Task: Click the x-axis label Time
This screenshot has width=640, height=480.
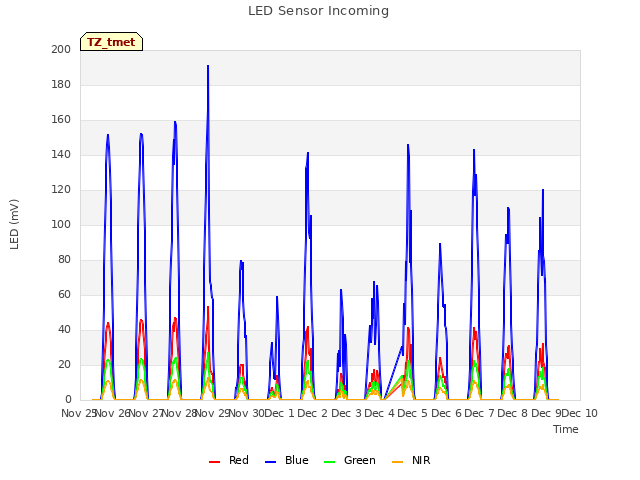Action: (x=566, y=429)
